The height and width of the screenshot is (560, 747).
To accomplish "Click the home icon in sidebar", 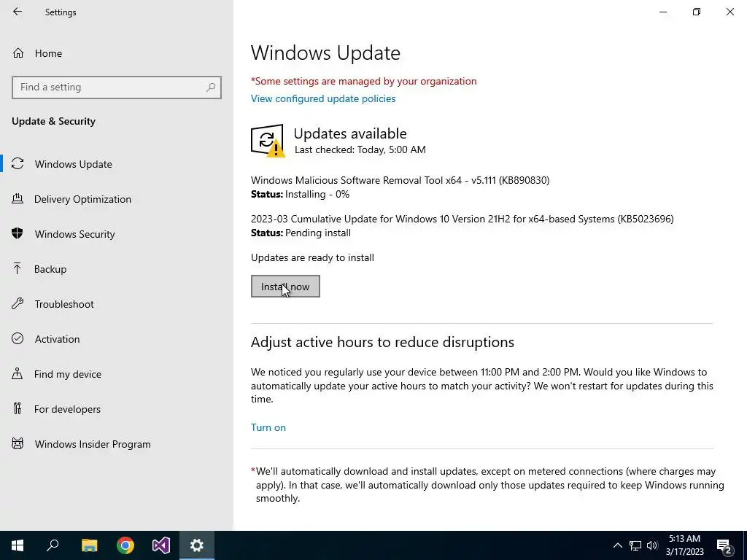I will (x=18, y=52).
